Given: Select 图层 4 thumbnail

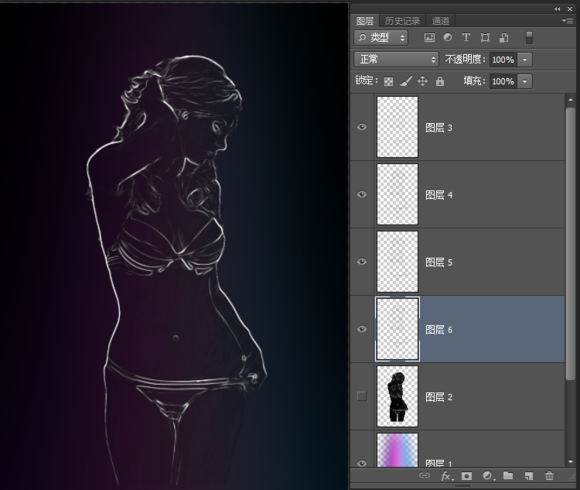Looking at the screenshot, I should pos(397,195).
